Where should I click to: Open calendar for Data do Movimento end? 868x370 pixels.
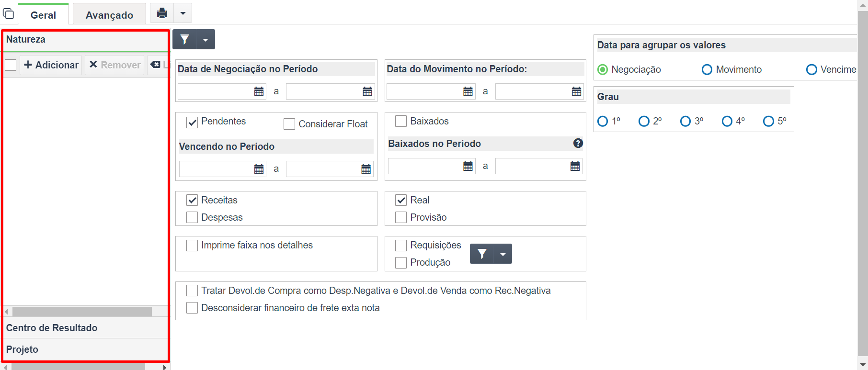pos(576,91)
